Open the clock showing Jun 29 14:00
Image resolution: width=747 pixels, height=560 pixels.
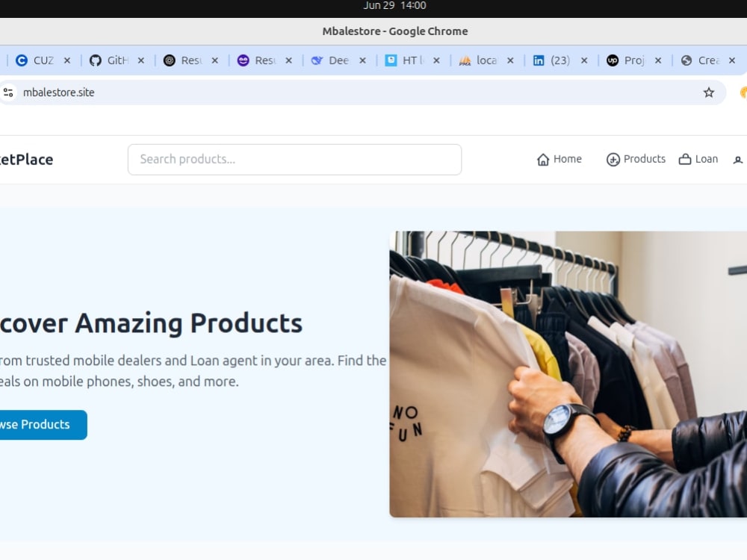[394, 6]
